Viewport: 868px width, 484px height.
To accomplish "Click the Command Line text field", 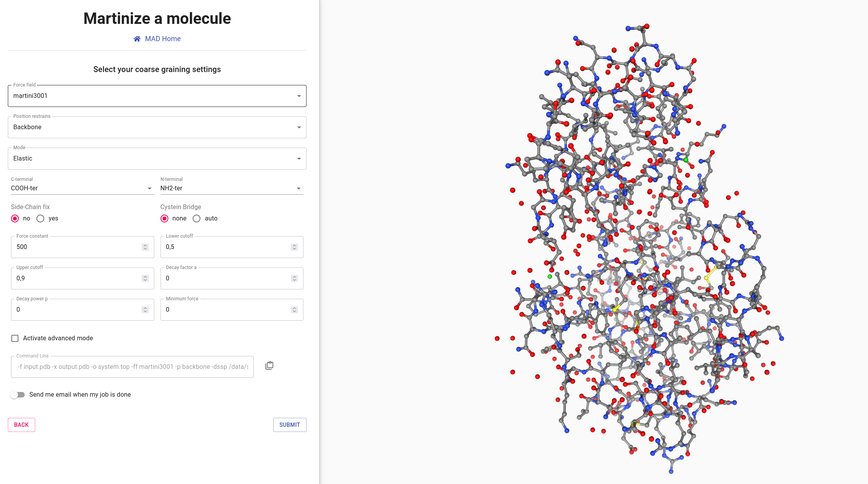I will pyautogui.click(x=132, y=367).
